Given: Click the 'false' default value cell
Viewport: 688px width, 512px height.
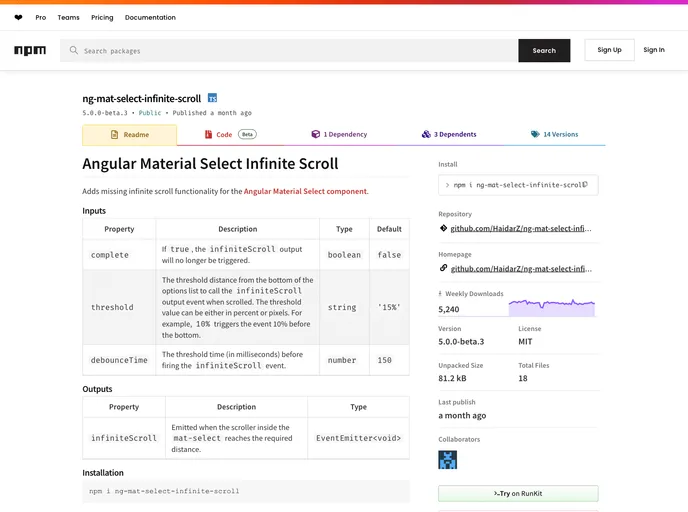Looking at the screenshot, I should pyautogui.click(x=389, y=255).
